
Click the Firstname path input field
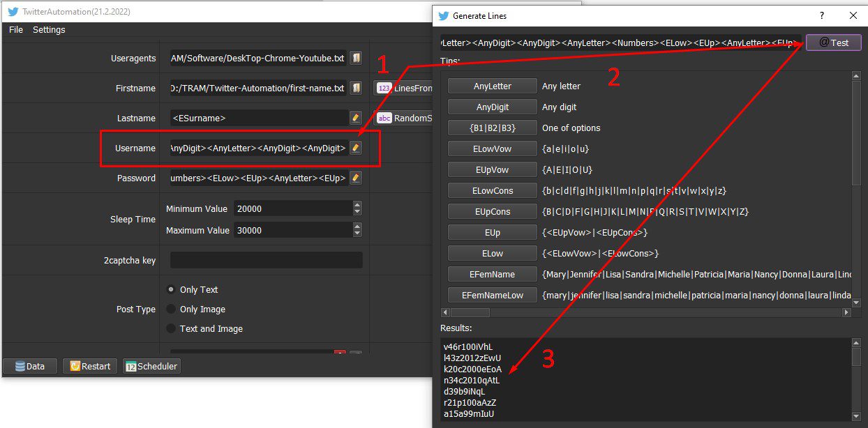[x=258, y=88]
